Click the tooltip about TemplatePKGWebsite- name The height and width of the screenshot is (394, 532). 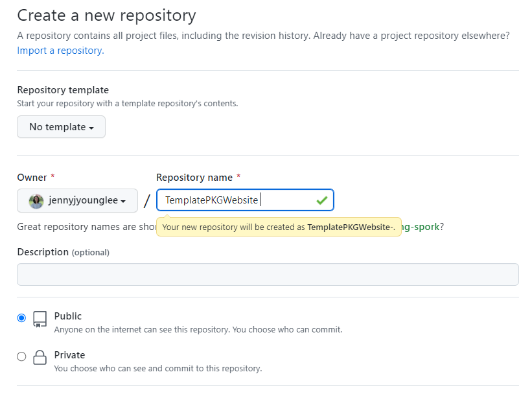point(279,227)
